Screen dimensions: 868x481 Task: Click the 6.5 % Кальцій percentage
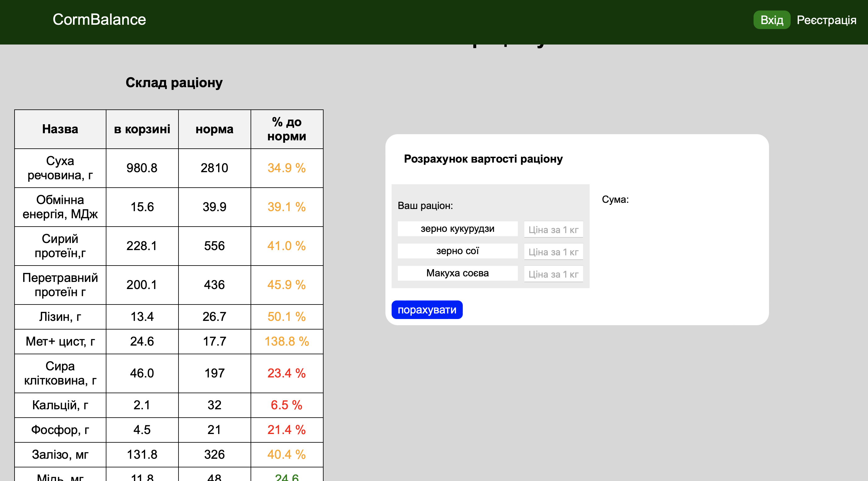pyautogui.click(x=286, y=405)
